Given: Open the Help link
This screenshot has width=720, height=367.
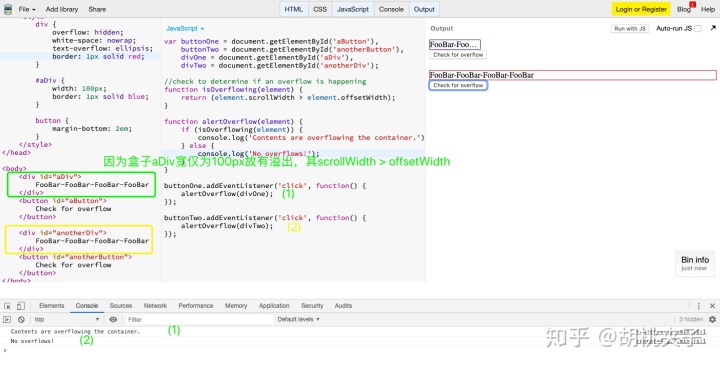Looking at the screenshot, I should click(708, 9).
